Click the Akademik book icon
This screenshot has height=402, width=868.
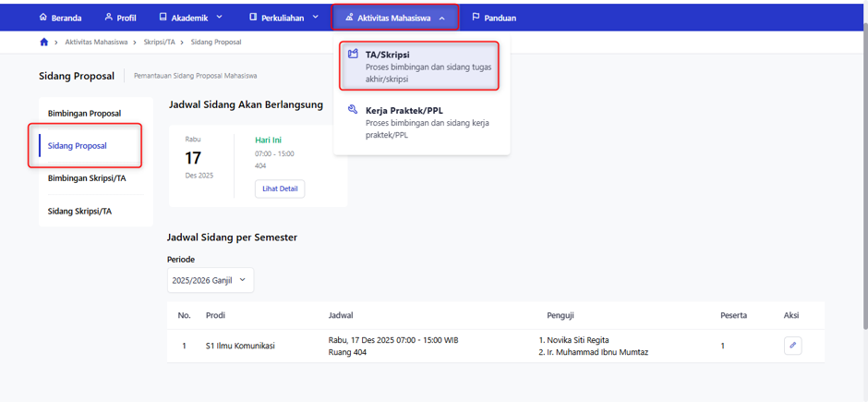pyautogui.click(x=163, y=18)
